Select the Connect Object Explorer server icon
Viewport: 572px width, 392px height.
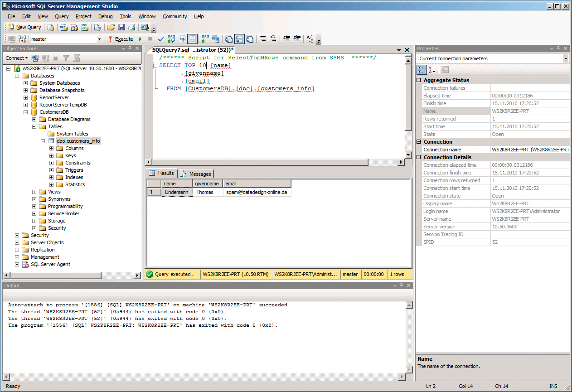tap(35, 58)
